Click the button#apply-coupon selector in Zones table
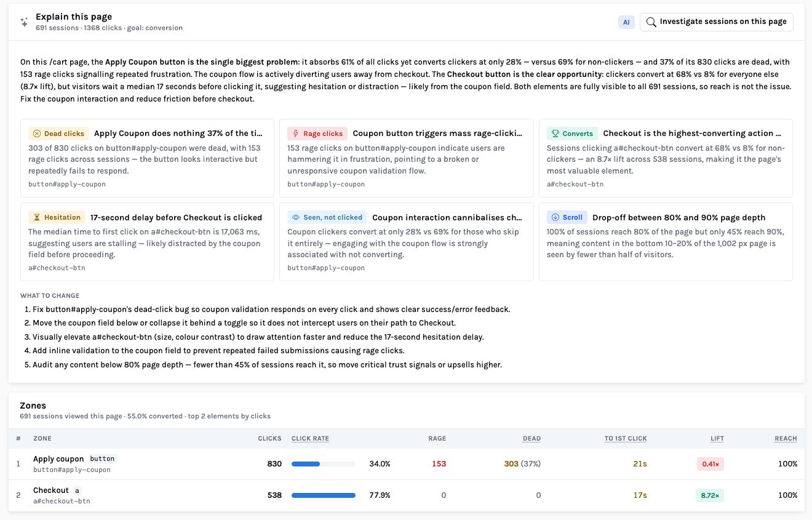Viewport: 812px width, 520px height. point(72,470)
